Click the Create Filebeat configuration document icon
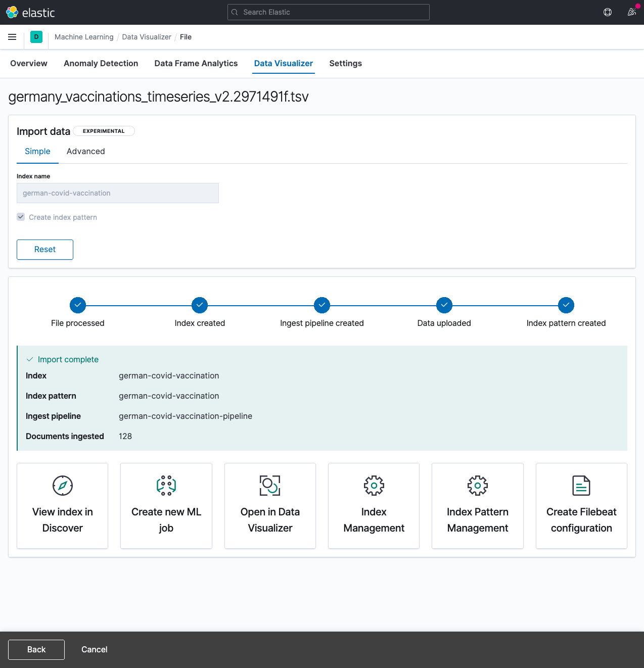Image resolution: width=644 pixels, height=668 pixels. [x=581, y=486]
